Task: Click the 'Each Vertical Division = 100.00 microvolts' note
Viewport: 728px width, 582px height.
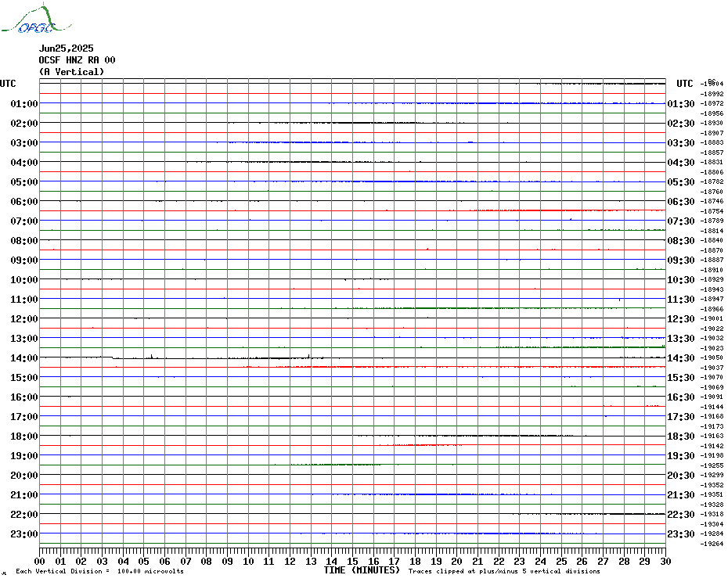Action: pyautogui.click(x=100, y=571)
